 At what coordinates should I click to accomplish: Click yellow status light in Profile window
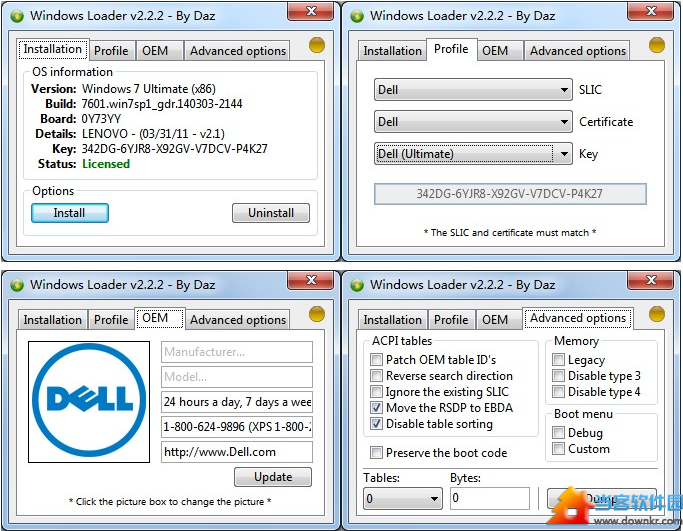(x=656, y=45)
